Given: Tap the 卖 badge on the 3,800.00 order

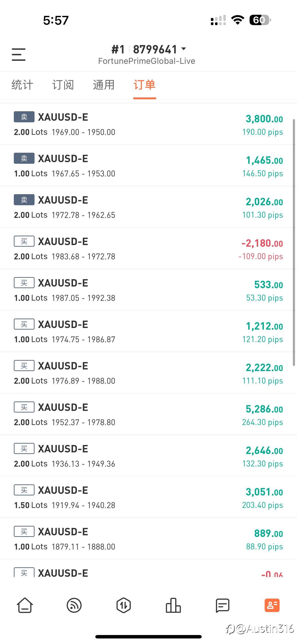Looking at the screenshot, I should [24, 117].
